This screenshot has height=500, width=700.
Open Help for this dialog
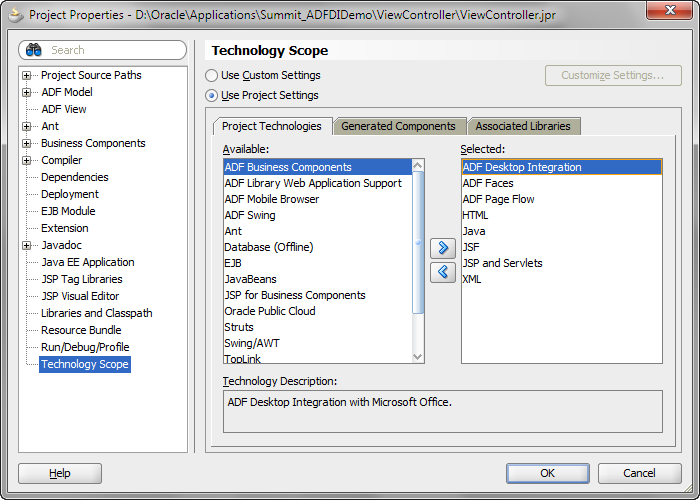click(x=60, y=473)
